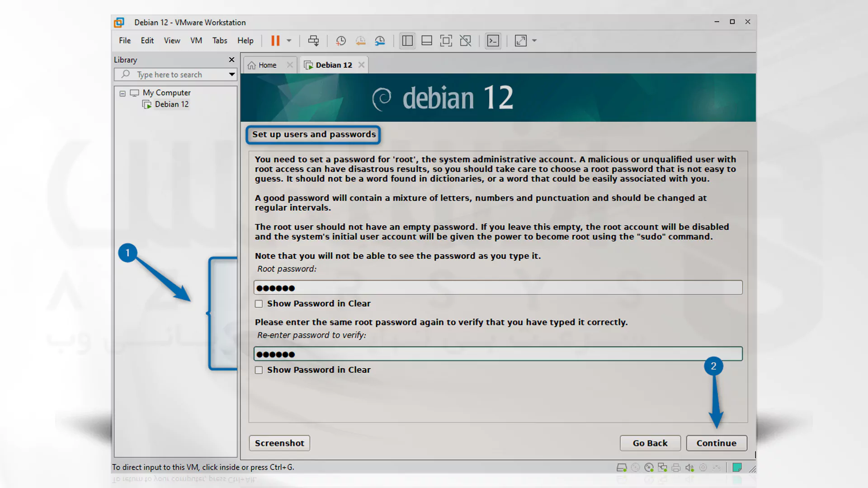
Task: Click the active CD/DVD drive status icon
Action: tap(649, 468)
